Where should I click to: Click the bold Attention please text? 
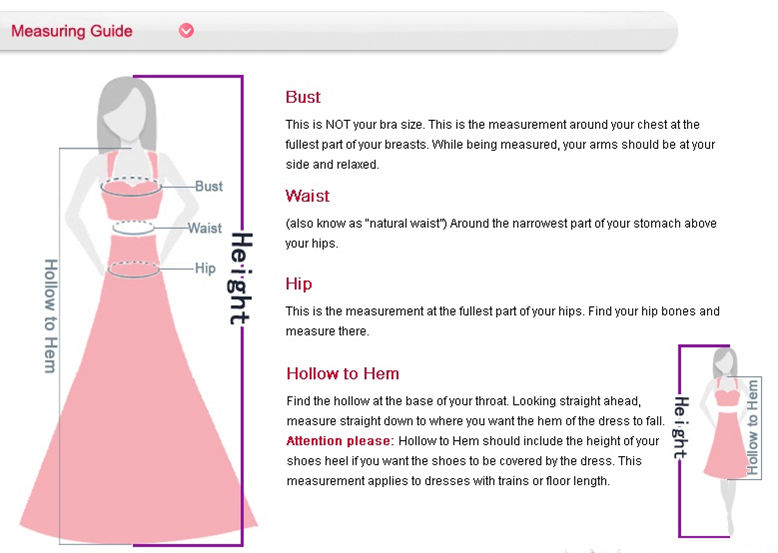(340, 441)
